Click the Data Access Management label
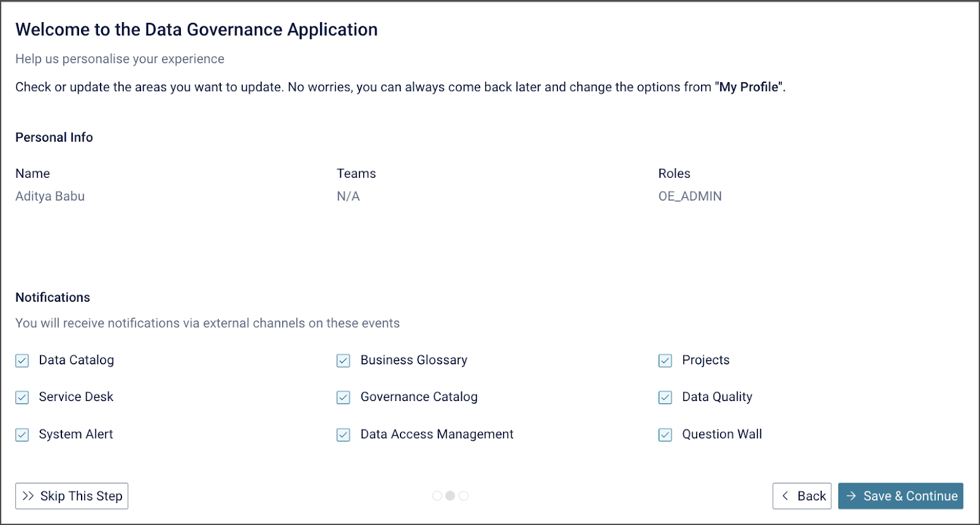Viewport: 980px width, 525px height. click(437, 434)
